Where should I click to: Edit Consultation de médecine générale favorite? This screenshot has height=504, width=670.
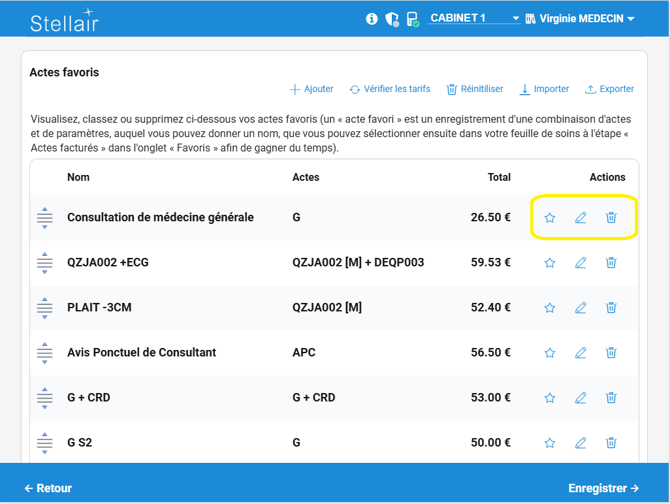[x=580, y=218]
